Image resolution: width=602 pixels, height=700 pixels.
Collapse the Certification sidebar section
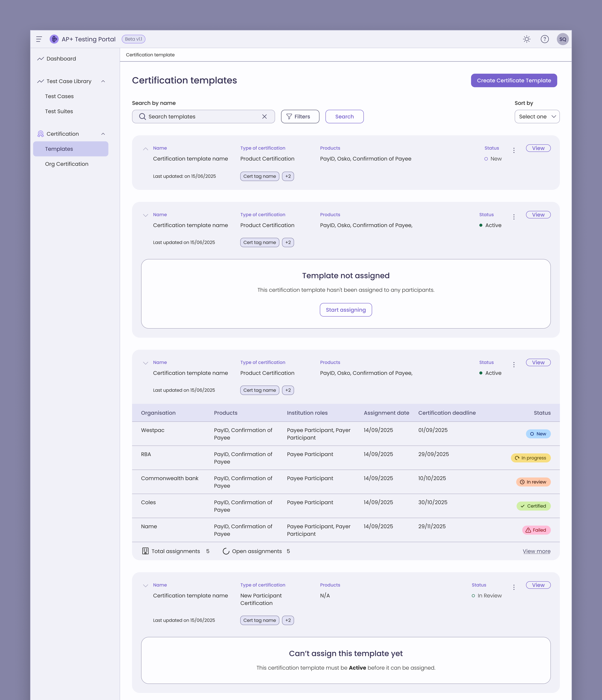(103, 134)
